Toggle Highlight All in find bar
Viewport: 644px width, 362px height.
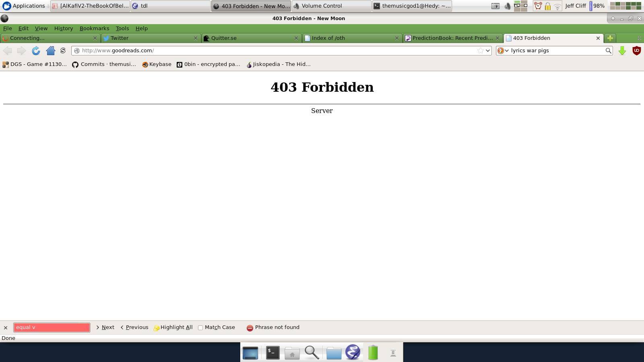[173, 327]
